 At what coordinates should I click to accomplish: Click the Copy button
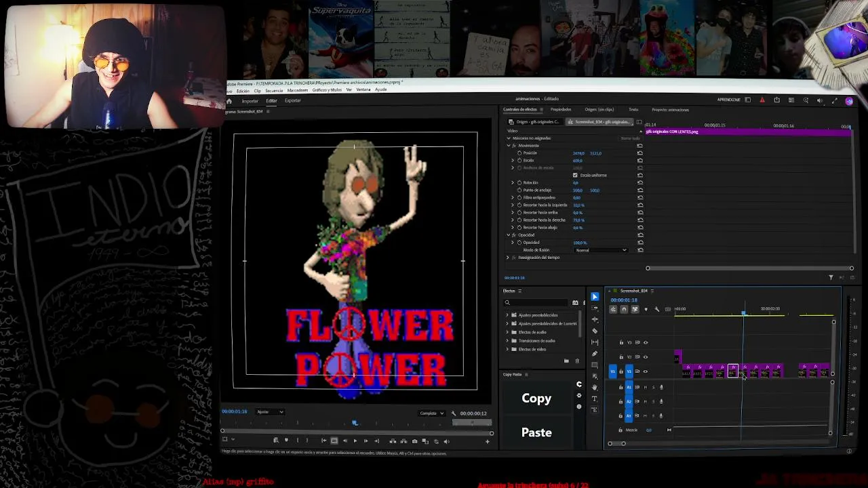536,399
